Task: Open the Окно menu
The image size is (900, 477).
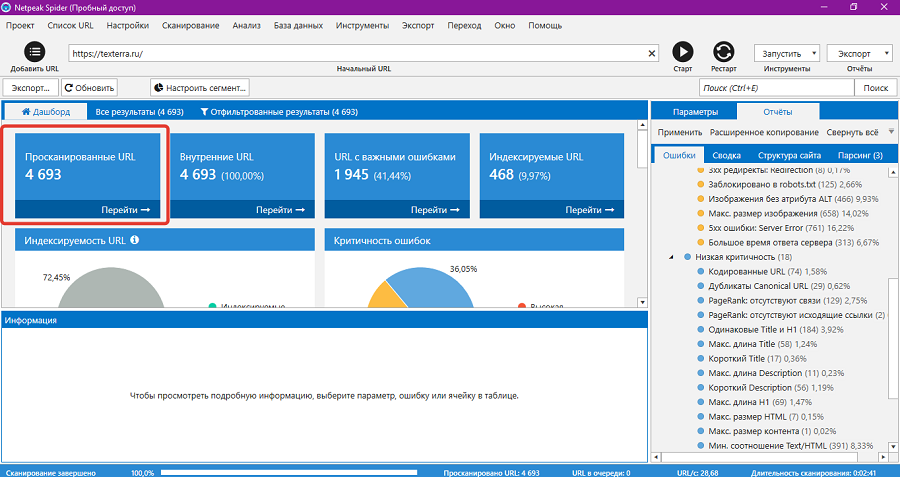Action: tap(505, 25)
